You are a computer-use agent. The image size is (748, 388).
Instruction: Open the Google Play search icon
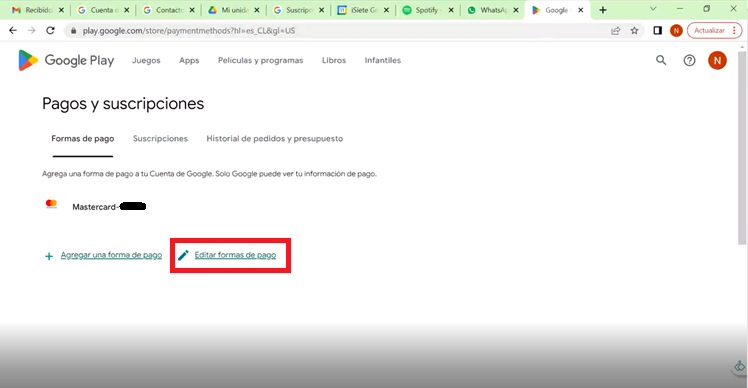pos(661,60)
